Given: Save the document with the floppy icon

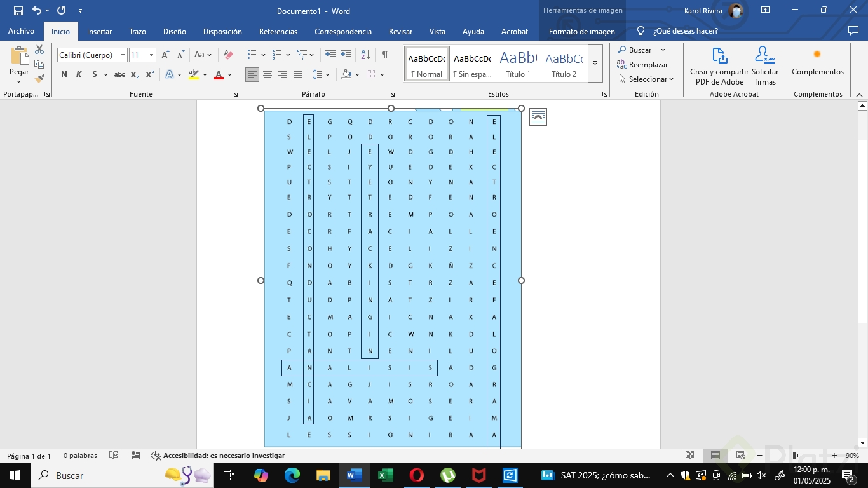Looking at the screenshot, I should 18,11.
